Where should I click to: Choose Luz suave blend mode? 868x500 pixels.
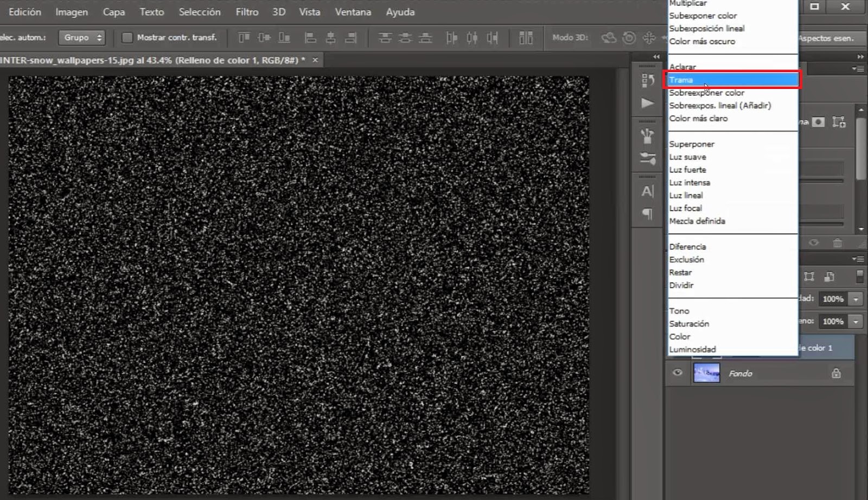coord(732,157)
